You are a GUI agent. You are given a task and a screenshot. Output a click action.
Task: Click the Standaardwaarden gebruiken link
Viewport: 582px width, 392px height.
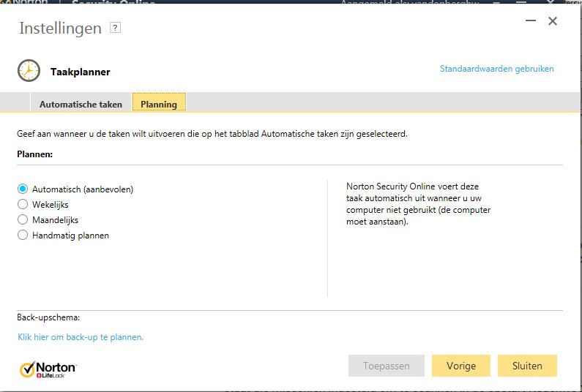pyautogui.click(x=496, y=69)
